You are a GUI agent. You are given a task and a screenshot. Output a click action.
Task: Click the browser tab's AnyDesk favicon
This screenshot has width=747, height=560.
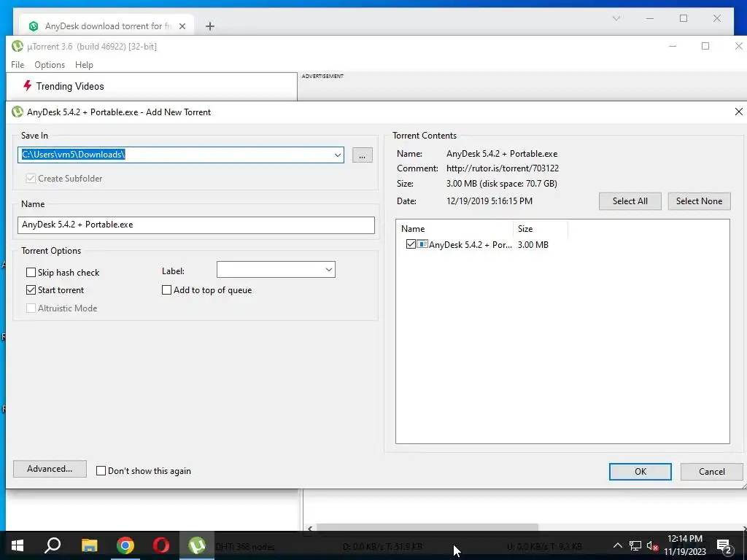tap(34, 26)
